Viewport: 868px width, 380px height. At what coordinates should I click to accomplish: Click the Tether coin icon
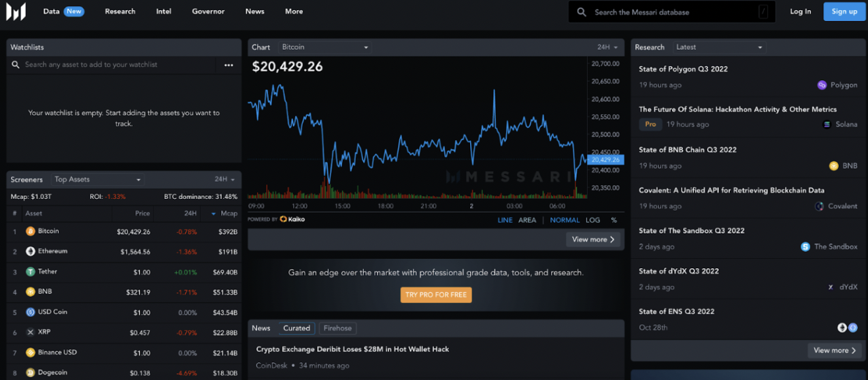click(x=30, y=272)
